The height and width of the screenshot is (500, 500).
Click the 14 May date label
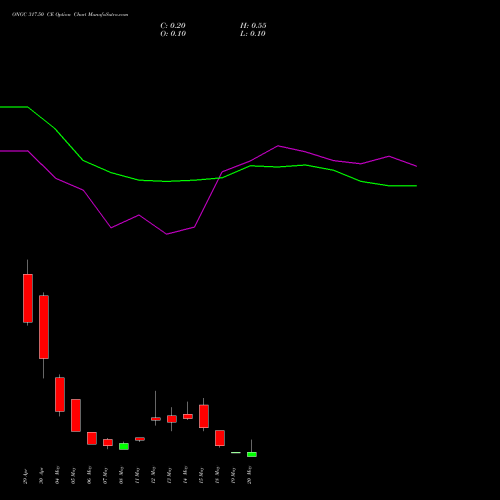click(186, 475)
